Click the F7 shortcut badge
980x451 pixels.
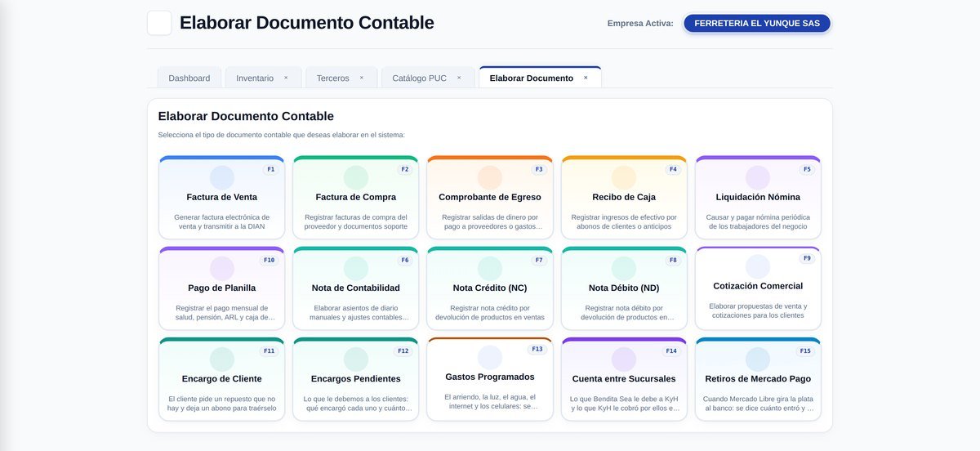(538, 260)
